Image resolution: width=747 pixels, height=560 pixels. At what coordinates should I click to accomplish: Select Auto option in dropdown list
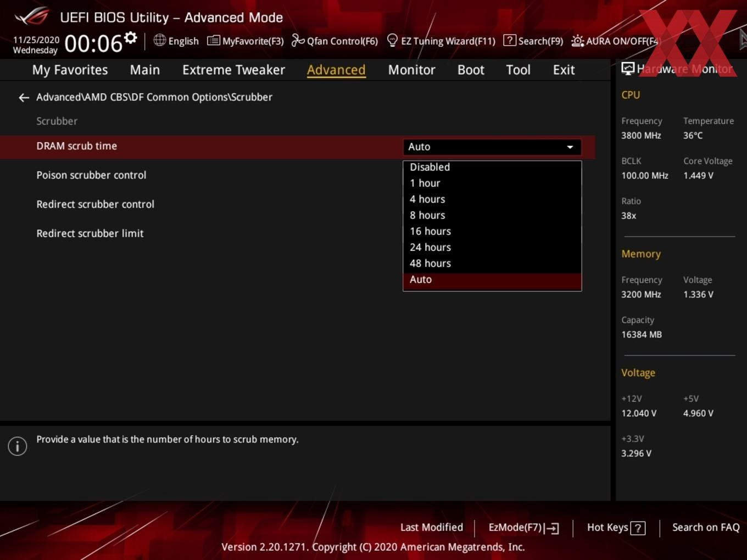(x=492, y=281)
